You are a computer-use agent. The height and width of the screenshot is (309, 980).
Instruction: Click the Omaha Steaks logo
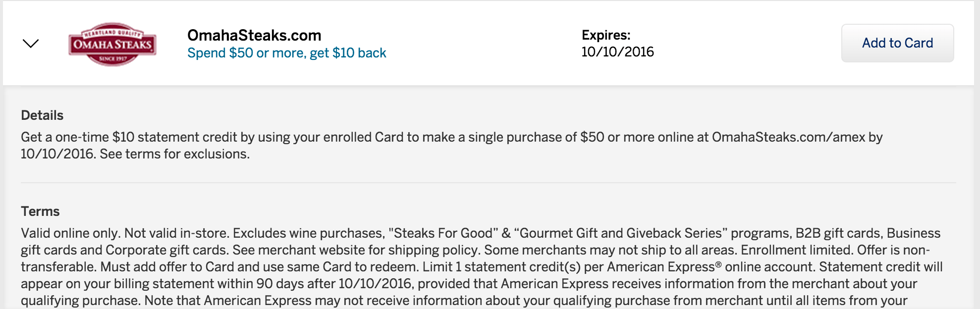coord(112,44)
